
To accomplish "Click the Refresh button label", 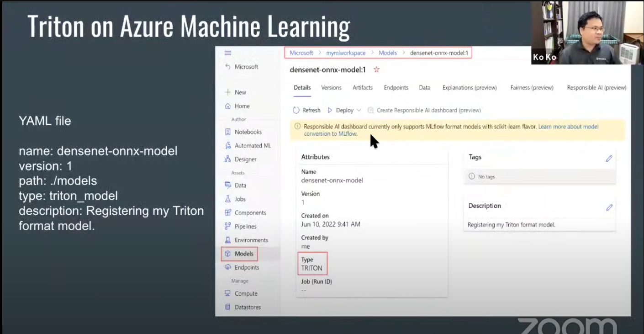I will coord(311,110).
